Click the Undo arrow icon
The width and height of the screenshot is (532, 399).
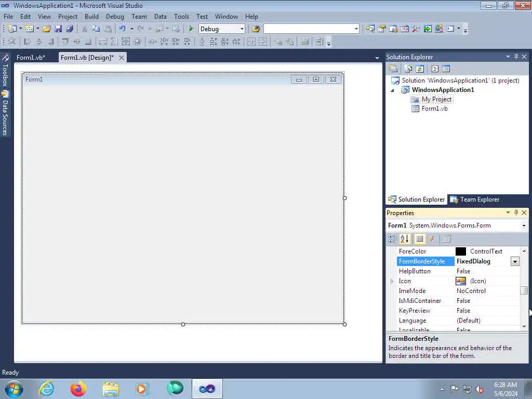pyautogui.click(x=123, y=29)
